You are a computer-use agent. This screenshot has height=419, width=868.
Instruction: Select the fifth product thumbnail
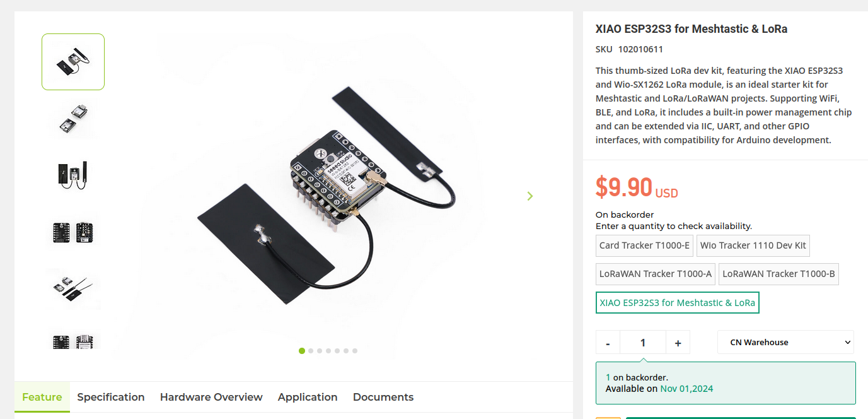point(73,288)
